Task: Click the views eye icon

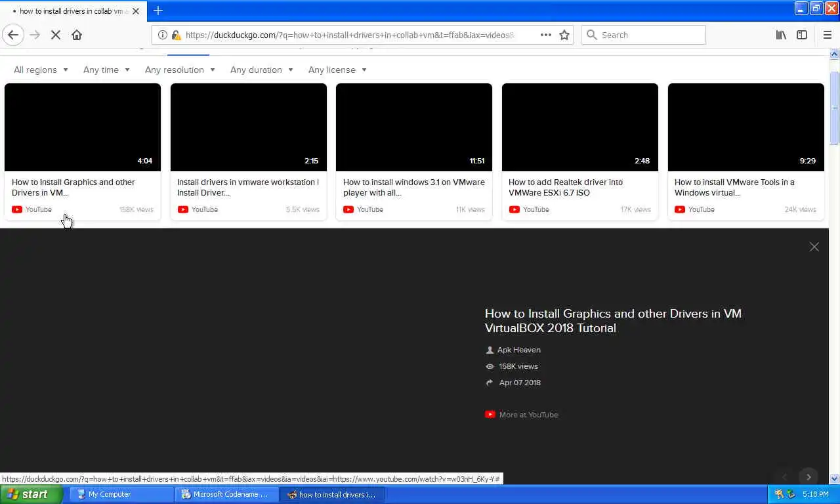Action: pyautogui.click(x=490, y=366)
